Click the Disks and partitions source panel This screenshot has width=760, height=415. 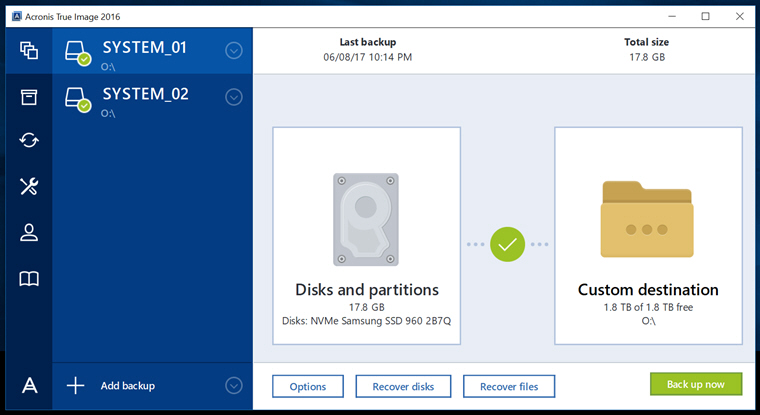pyautogui.click(x=366, y=236)
